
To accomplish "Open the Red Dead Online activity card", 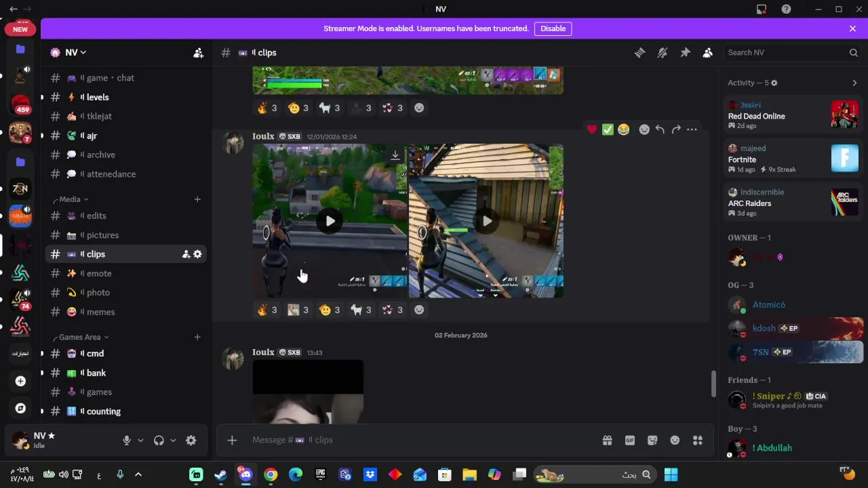I will [x=793, y=115].
